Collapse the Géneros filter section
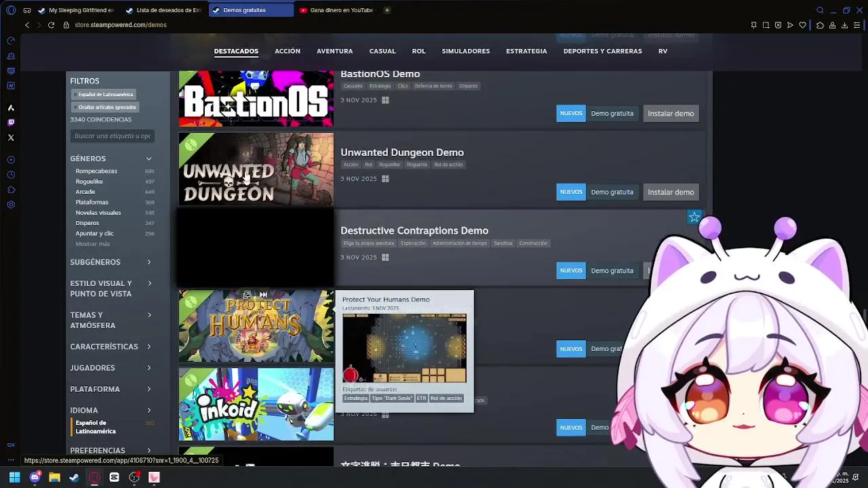This screenshot has width=868, height=488. (149, 159)
